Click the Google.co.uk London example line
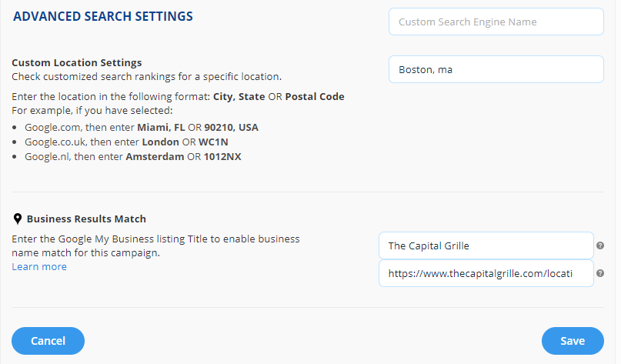 [x=119, y=142]
